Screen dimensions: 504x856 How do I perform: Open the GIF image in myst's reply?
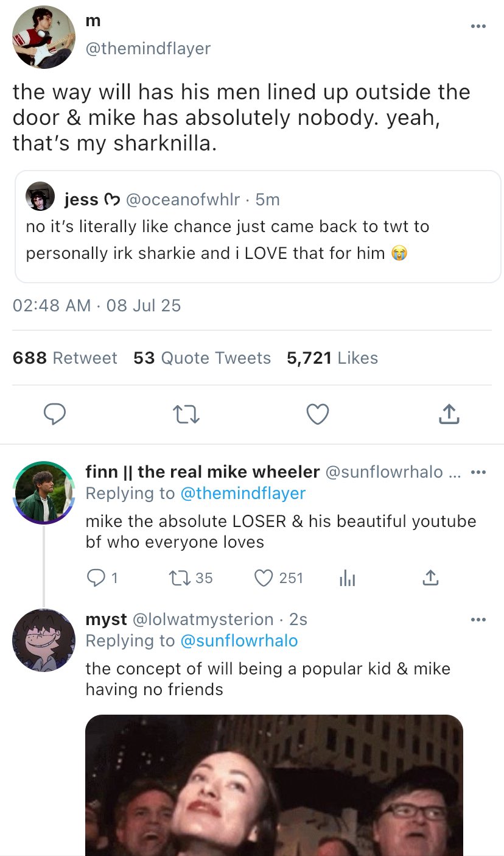[x=274, y=785]
